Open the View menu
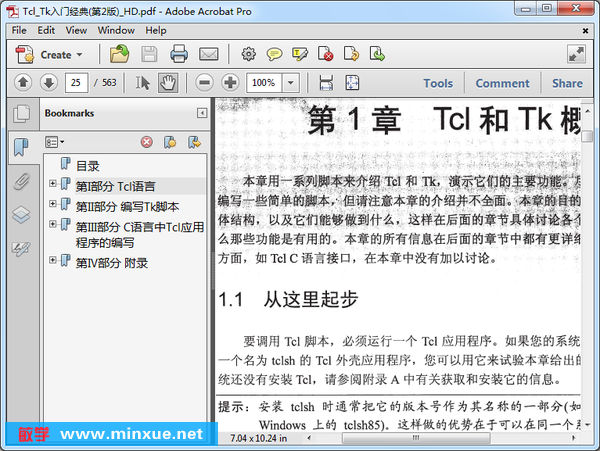 76,30
